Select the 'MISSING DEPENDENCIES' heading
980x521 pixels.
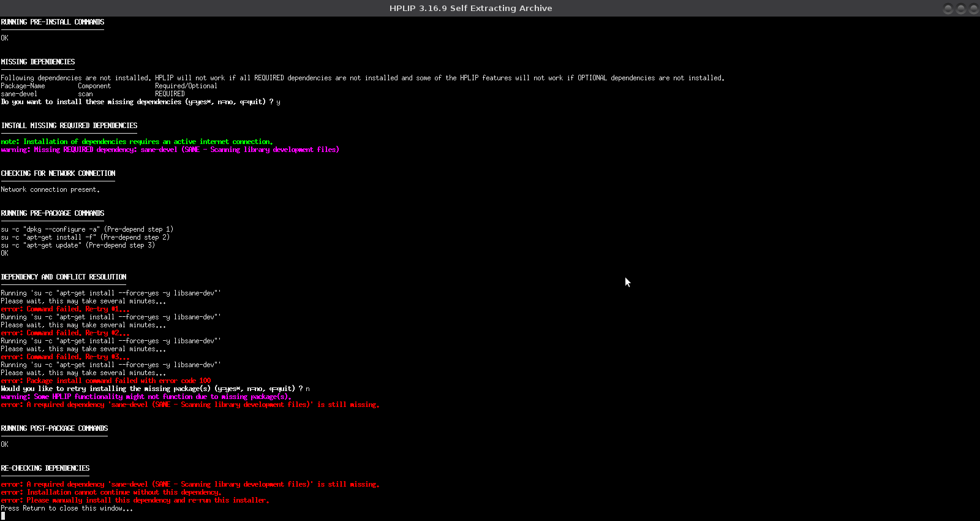(x=38, y=62)
